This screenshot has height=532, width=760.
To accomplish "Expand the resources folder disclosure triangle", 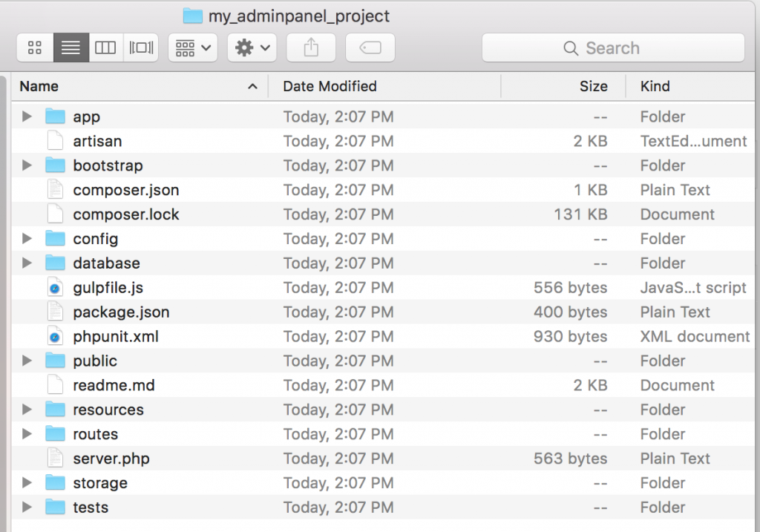I will click(27, 410).
